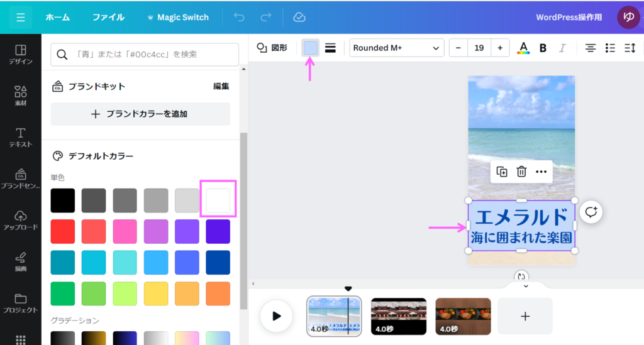
Task: Click ブランドカラーを追加 button
Action: point(140,114)
